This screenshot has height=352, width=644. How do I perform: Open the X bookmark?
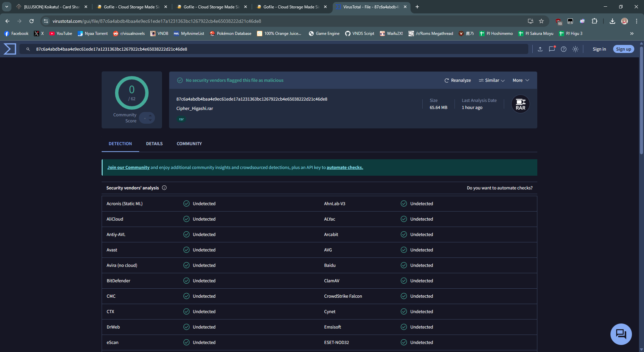tap(39, 34)
